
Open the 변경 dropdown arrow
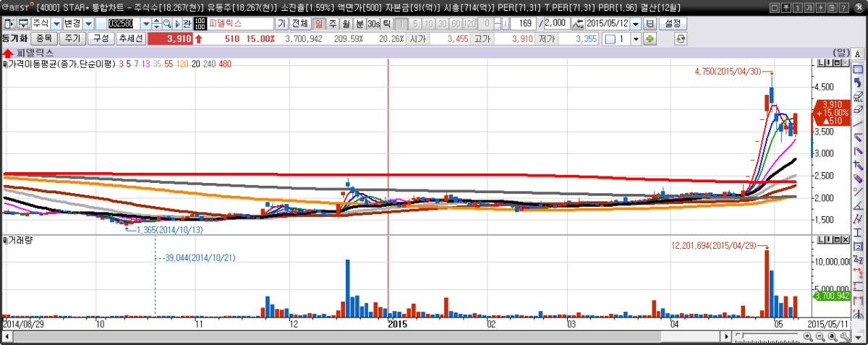click(x=88, y=24)
